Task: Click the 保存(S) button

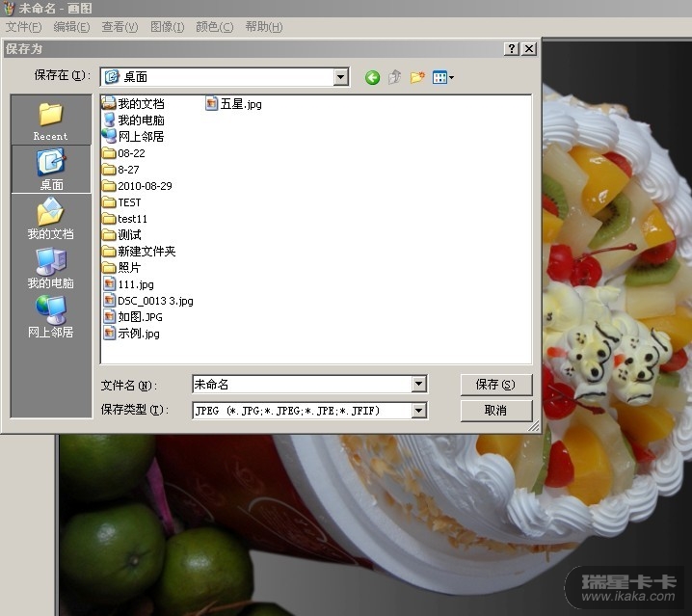Action: (496, 385)
